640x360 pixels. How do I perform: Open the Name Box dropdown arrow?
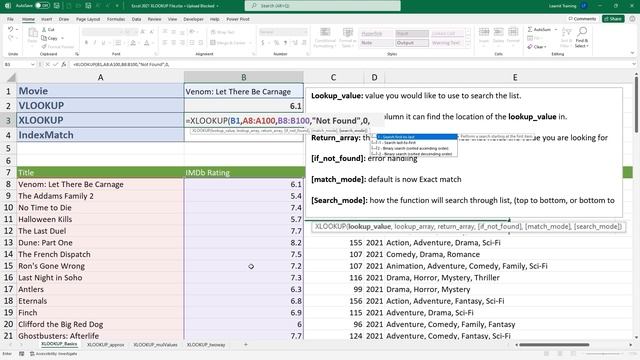[32, 64]
